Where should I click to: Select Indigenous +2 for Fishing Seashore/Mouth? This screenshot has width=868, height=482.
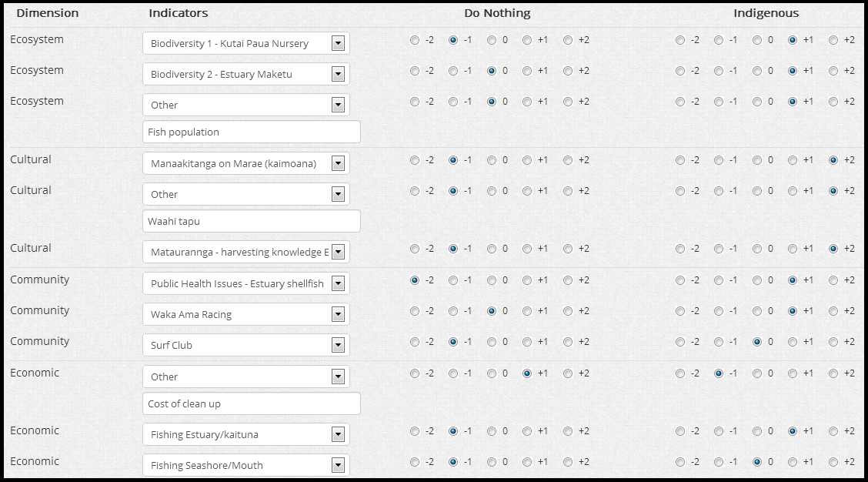(833, 462)
